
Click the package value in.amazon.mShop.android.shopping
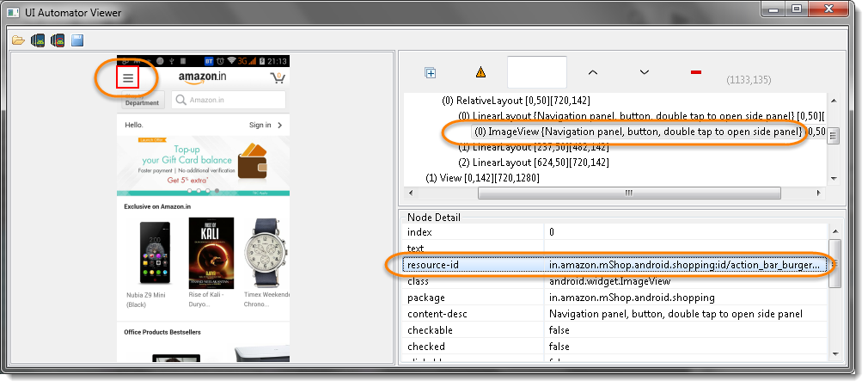(633, 298)
